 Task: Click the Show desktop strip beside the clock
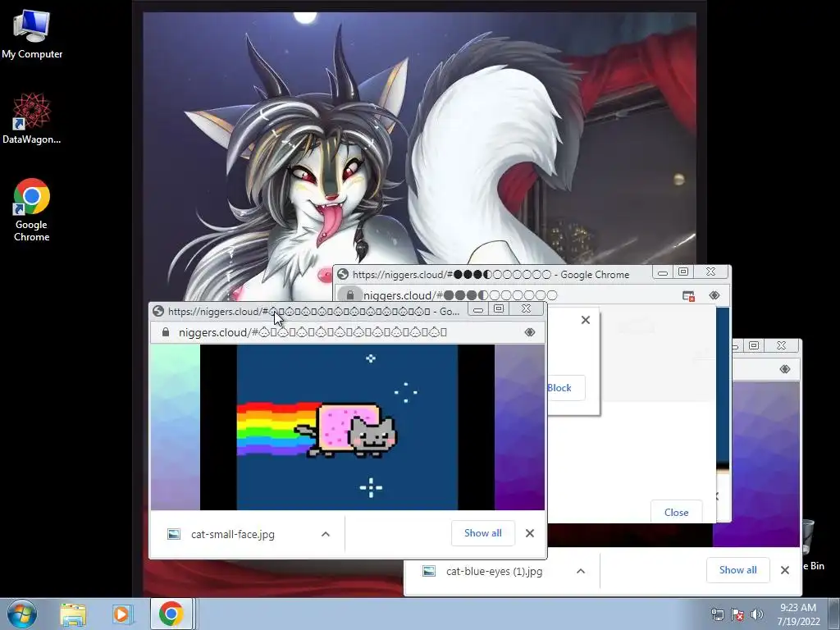tap(834, 614)
